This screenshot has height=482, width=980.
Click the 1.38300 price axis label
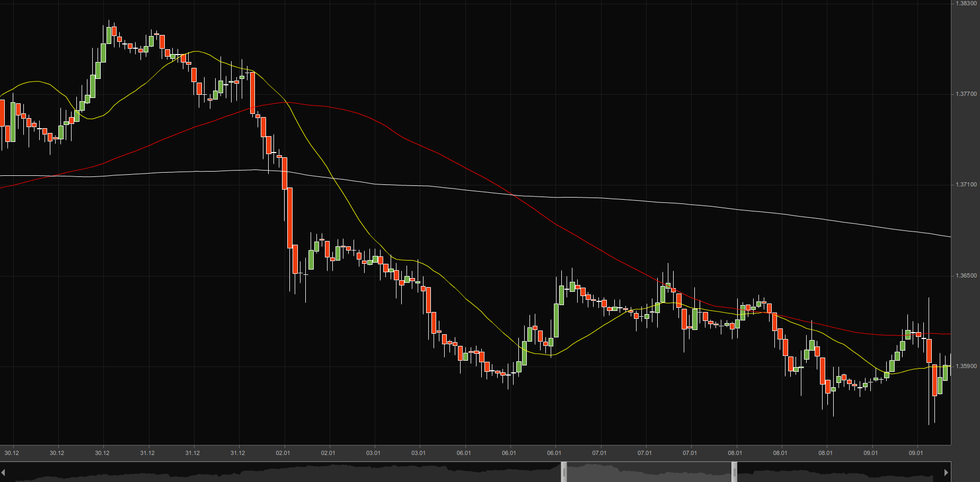pyautogui.click(x=966, y=4)
